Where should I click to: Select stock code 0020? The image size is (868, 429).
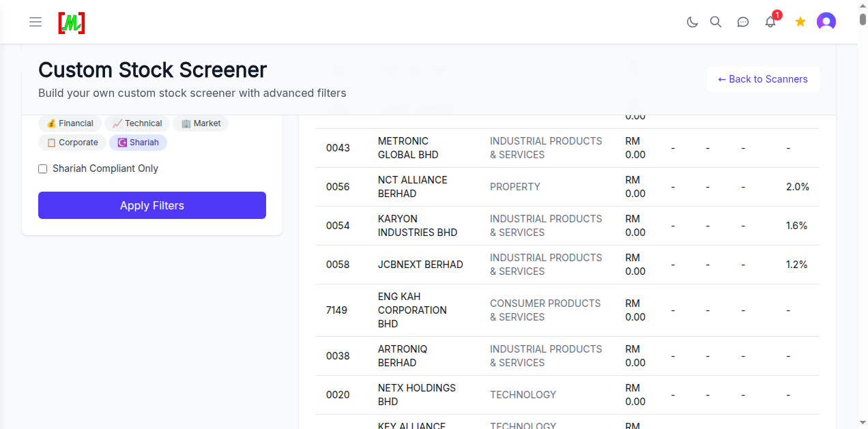click(x=338, y=395)
